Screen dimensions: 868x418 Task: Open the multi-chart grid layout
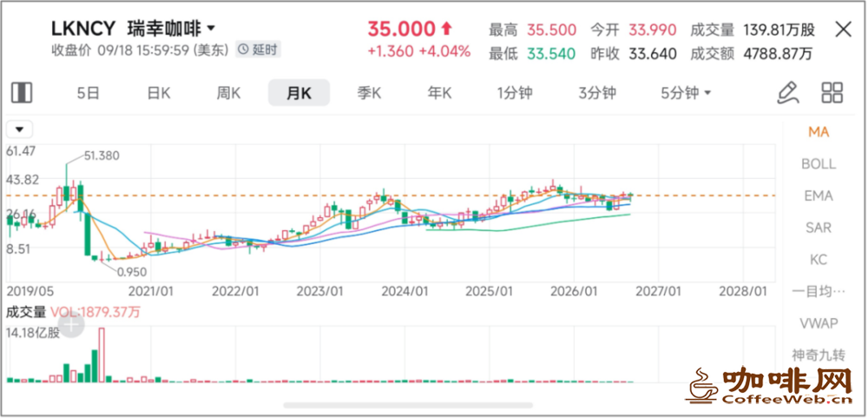click(x=832, y=93)
